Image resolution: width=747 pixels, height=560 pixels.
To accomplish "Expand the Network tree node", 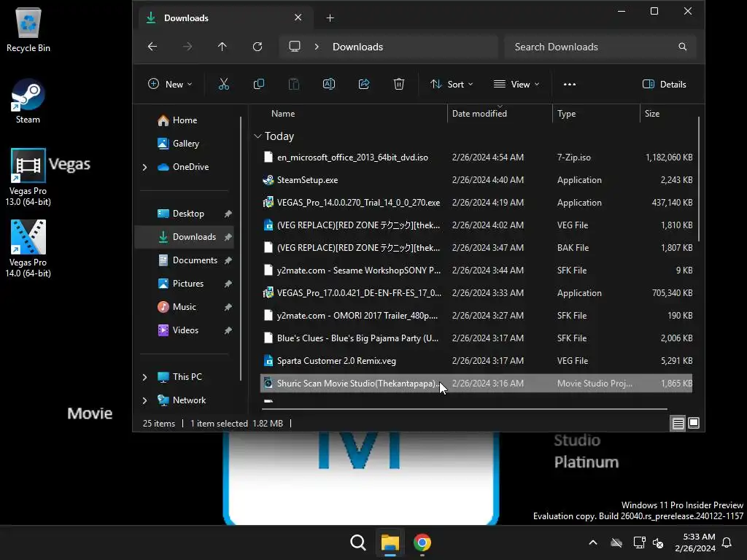I will [145, 400].
